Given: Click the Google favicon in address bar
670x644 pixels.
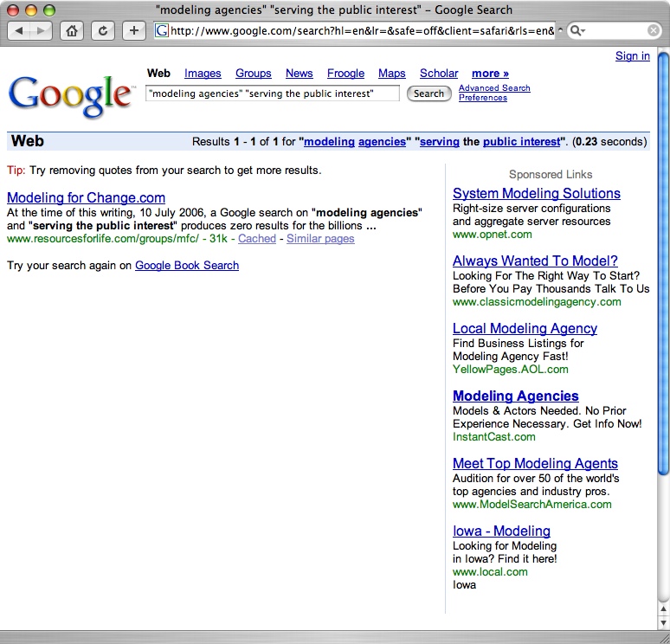Looking at the screenshot, I should tap(161, 31).
